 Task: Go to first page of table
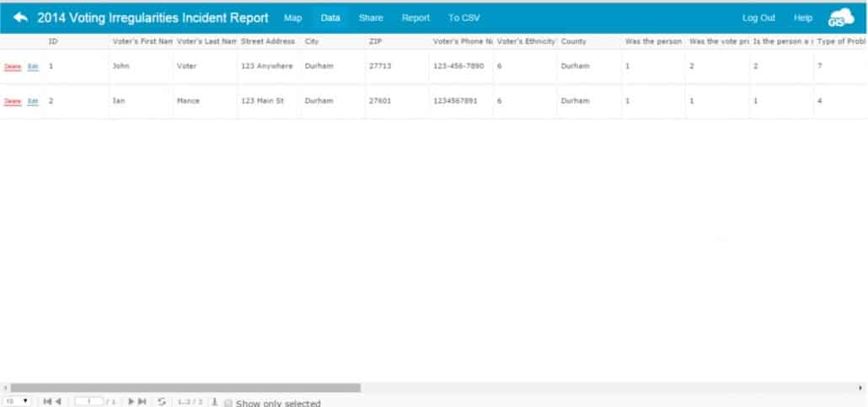47,401
